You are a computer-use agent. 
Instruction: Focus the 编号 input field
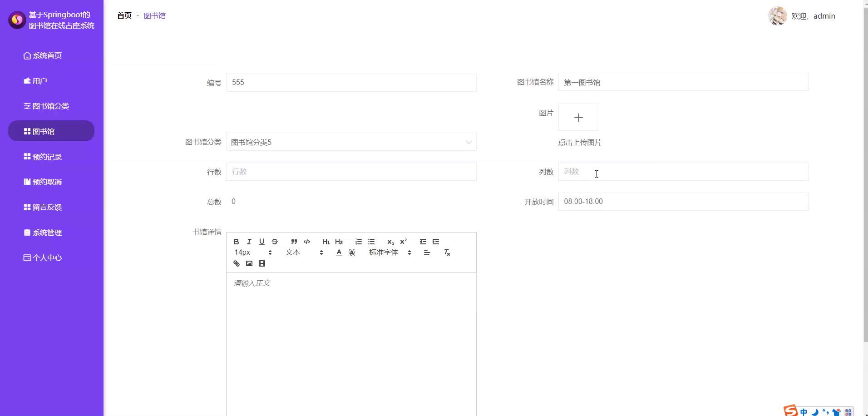tap(351, 83)
